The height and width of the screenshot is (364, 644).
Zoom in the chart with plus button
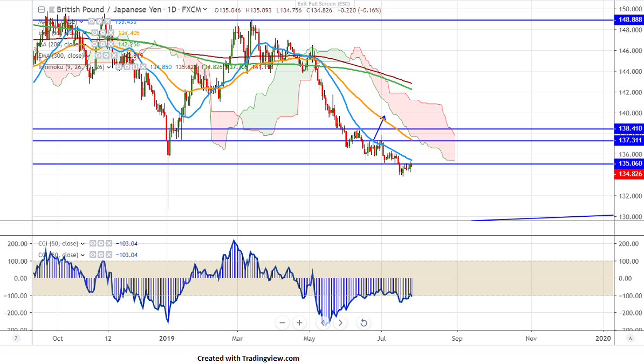point(299,323)
